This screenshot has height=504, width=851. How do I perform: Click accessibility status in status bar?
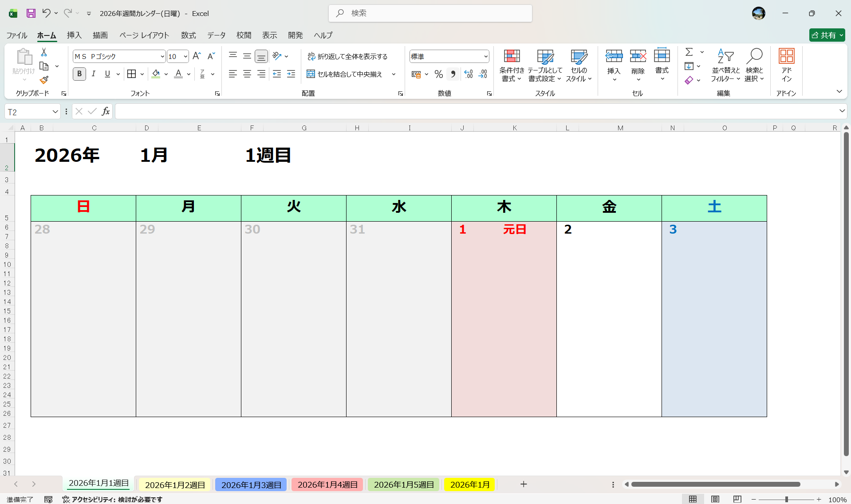[x=112, y=499]
